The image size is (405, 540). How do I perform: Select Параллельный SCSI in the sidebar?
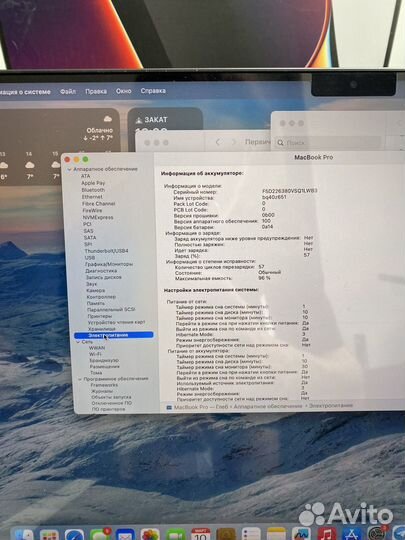pyautogui.click(x=111, y=310)
